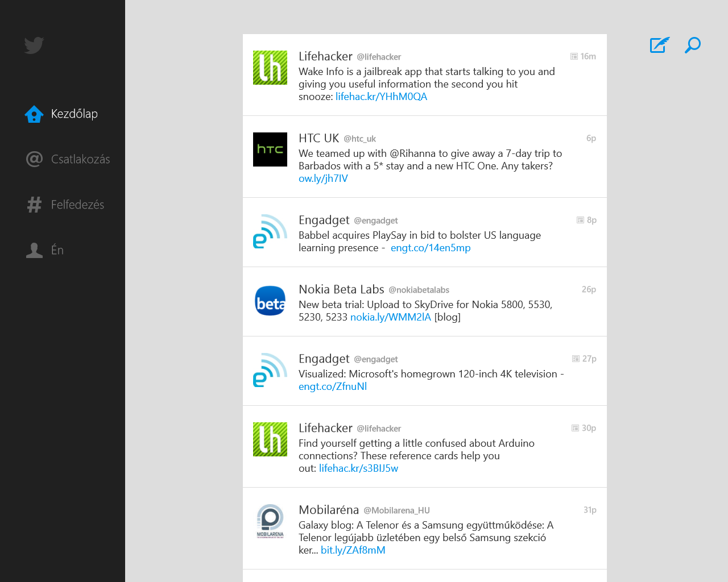Screen dimensions: 728x582
Task: Visit the nokia.ly/WMM2IA link
Action: (391, 317)
